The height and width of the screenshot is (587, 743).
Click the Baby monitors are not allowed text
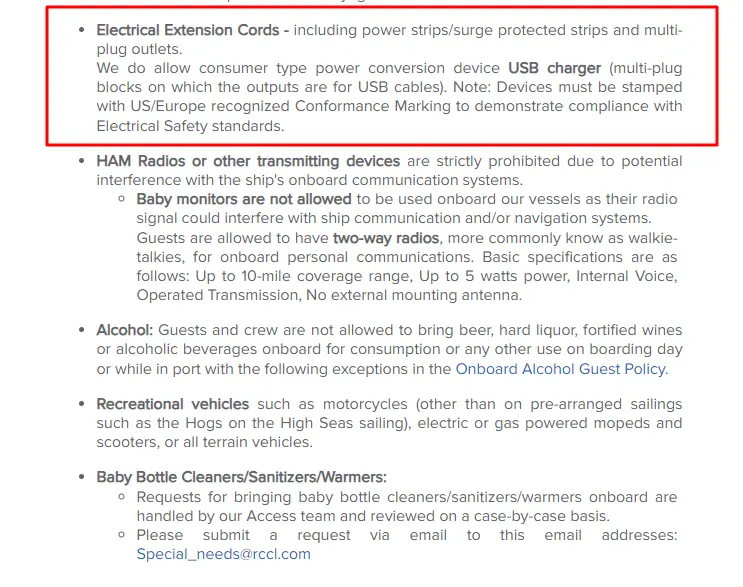[244, 199]
